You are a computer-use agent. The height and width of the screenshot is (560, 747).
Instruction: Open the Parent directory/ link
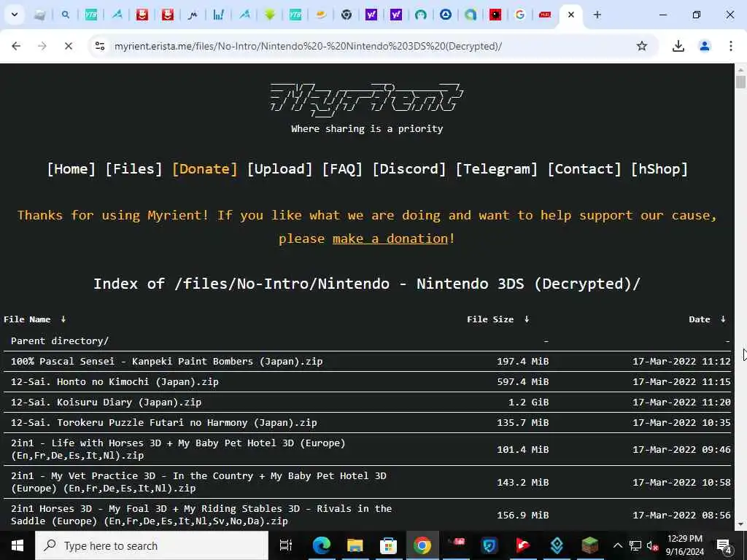pos(60,341)
